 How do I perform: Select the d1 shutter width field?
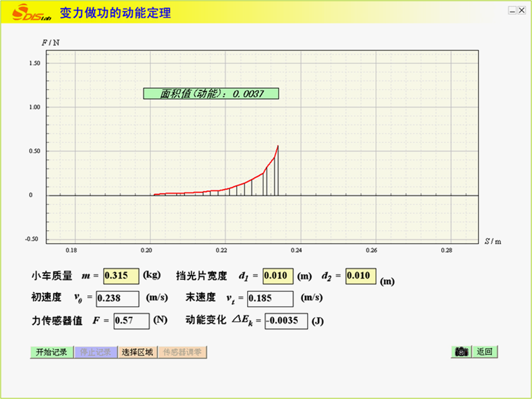(x=278, y=276)
